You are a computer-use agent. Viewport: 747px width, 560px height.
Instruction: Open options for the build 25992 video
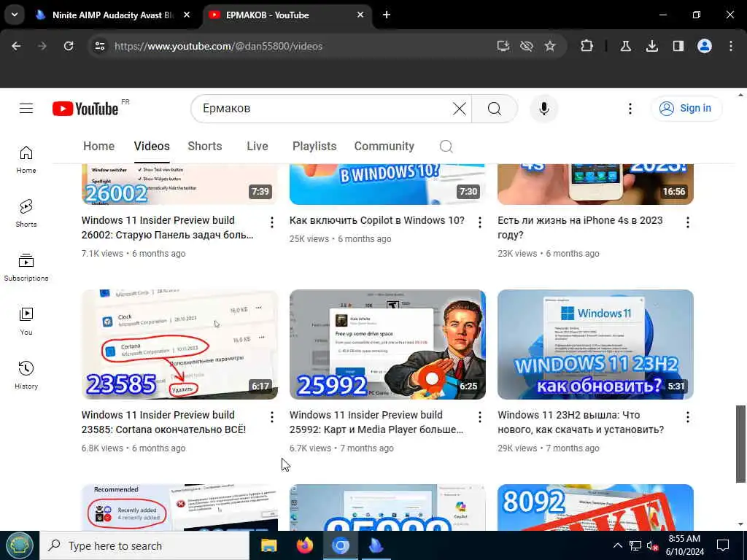pos(480,417)
